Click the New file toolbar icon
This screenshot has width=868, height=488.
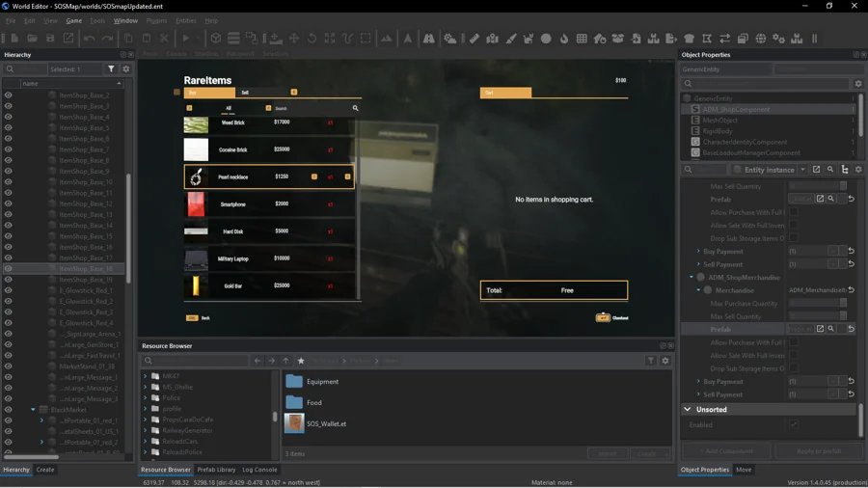(14, 39)
